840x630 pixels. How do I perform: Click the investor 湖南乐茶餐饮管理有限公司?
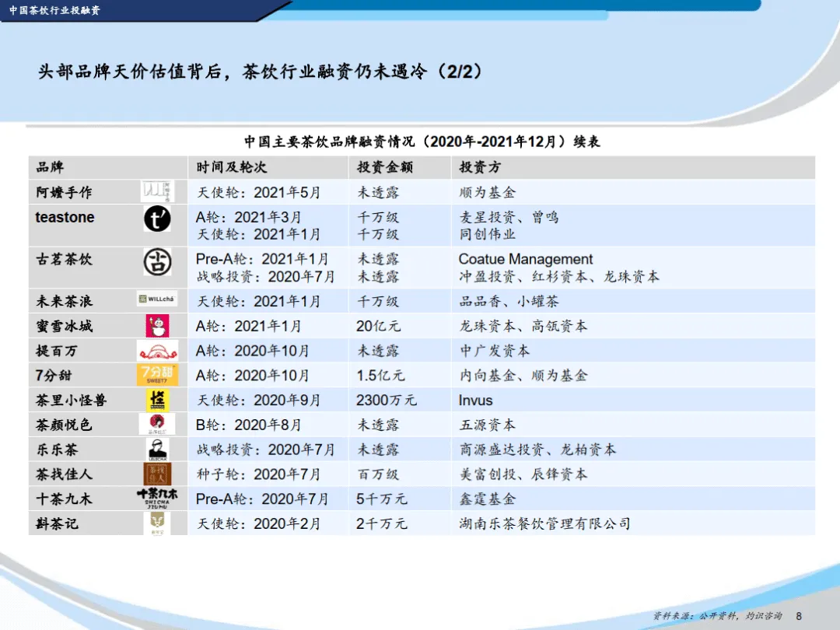(x=544, y=523)
